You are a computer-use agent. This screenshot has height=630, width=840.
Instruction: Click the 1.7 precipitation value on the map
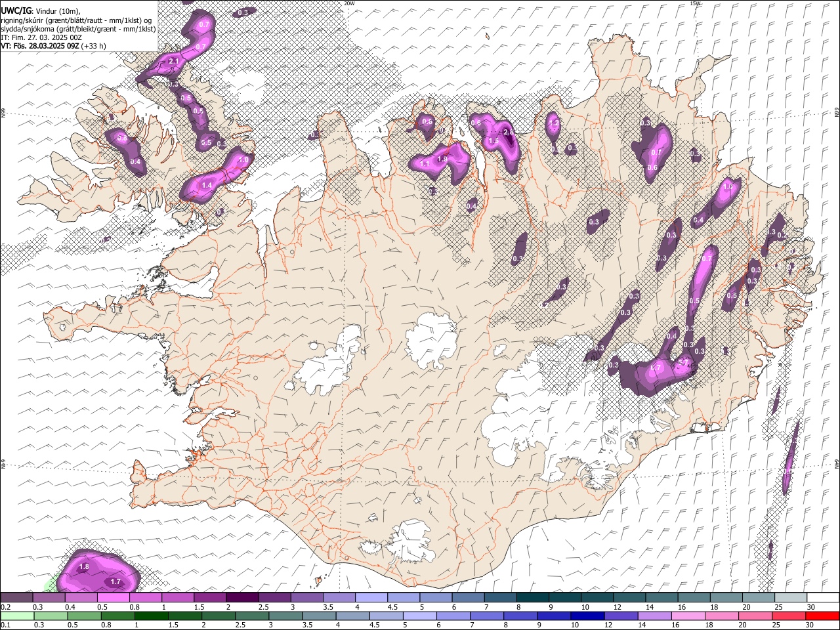(115, 581)
